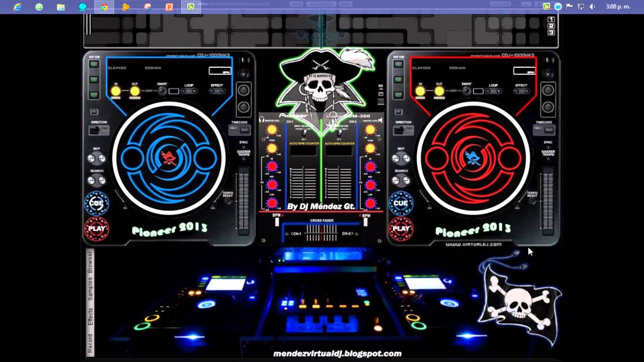Hit the left deck CUE button
The height and width of the screenshot is (362, 644).
[97, 204]
